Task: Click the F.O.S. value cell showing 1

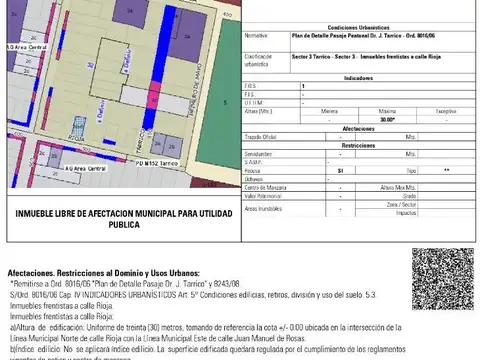Action: [388, 86]
